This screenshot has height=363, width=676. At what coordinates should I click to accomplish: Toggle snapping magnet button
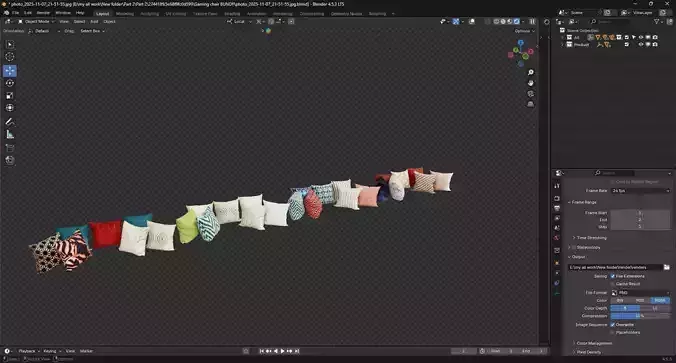[271, 22]
